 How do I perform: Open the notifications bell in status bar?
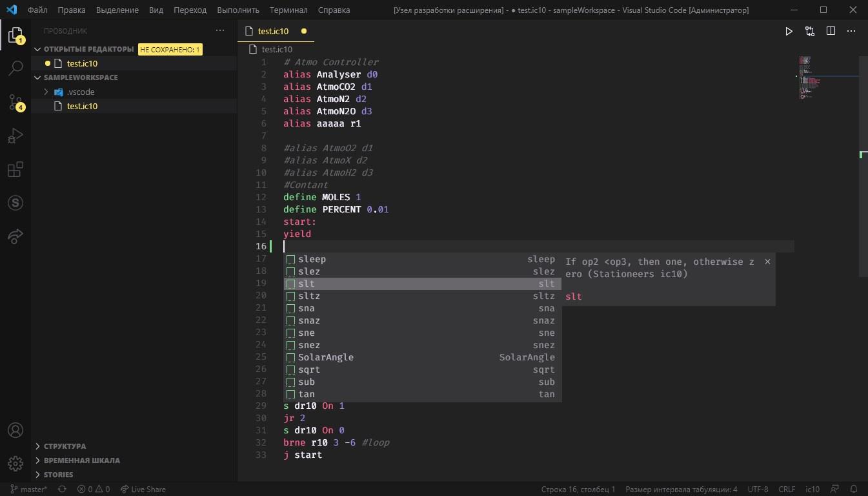[x=854, y=490]
